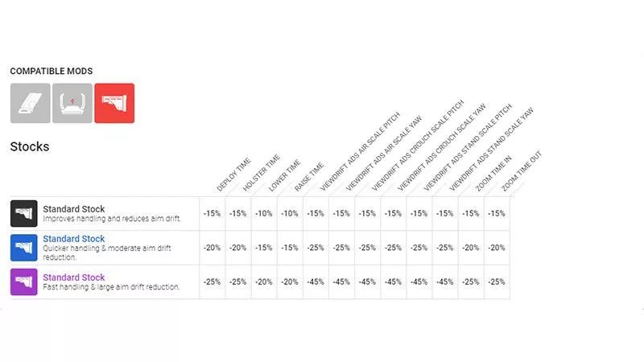The height and width of the screenshot is (362, 644).
Task: Click the black Standard Stock icon
Action: [24, 213]
